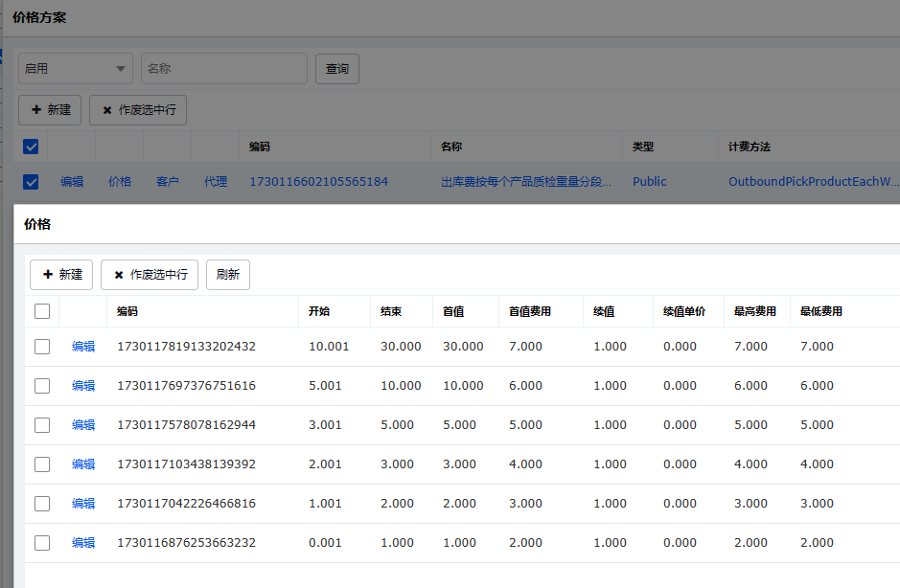Click the 计费方法 column header

point(750,147)
